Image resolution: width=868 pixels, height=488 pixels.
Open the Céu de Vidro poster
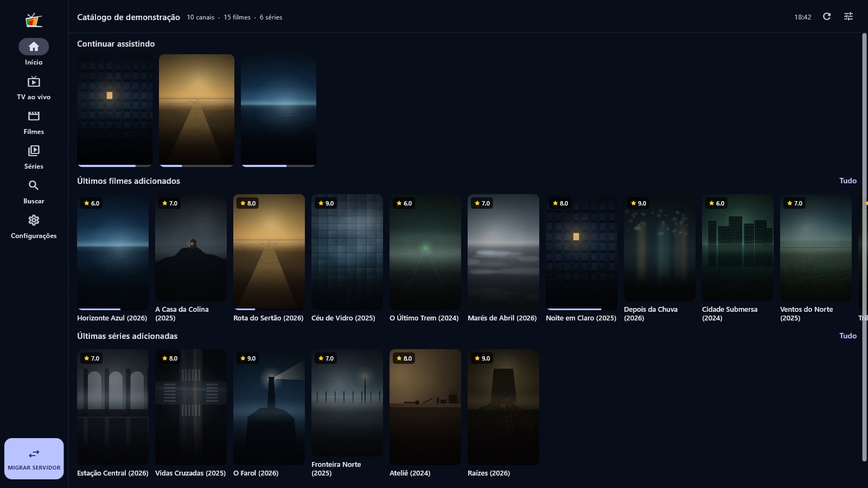(x=347, y=252)
